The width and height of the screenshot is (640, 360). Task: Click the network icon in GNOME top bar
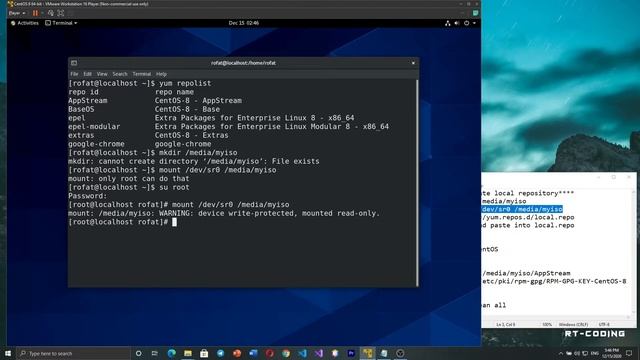coord(448,23)
